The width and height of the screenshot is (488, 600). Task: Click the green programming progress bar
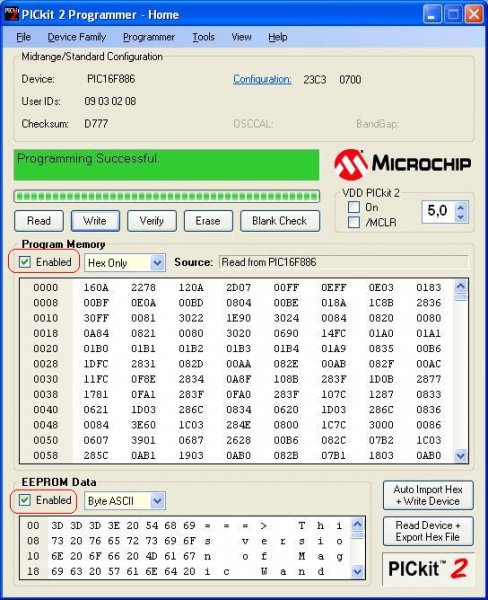click(x=166, y=197)
